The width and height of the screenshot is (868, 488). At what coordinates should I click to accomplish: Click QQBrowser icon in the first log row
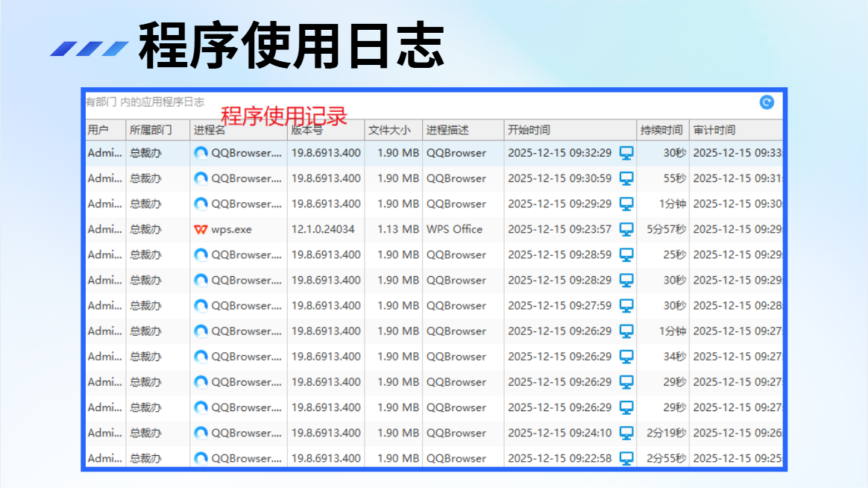click(201, 153)
